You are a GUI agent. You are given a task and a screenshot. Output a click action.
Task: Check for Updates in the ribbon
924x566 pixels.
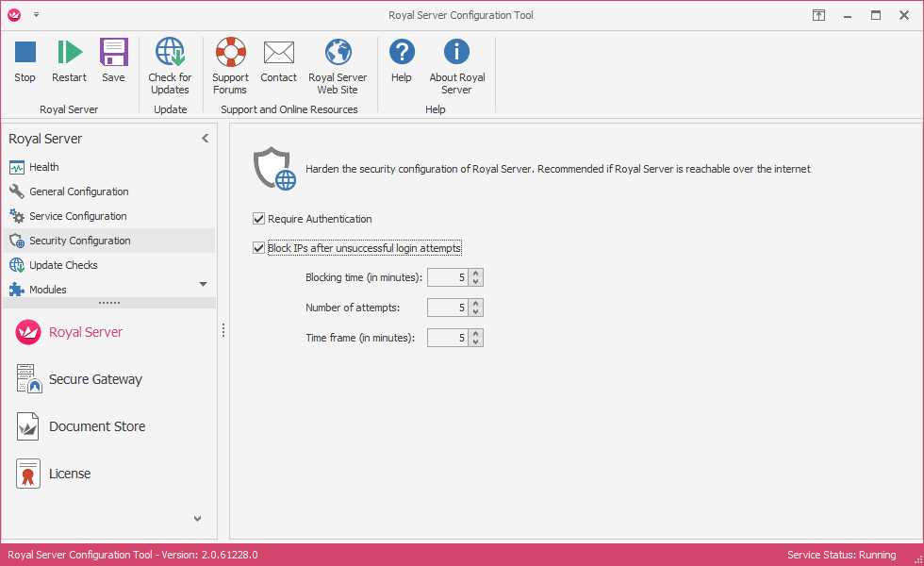[x=170, y=66]
